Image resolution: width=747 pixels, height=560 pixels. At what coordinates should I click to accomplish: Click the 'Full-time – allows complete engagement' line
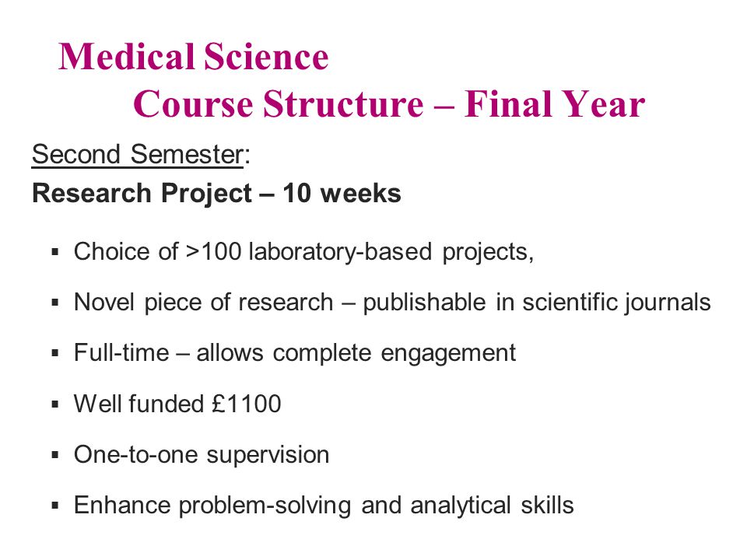point(295,353)
